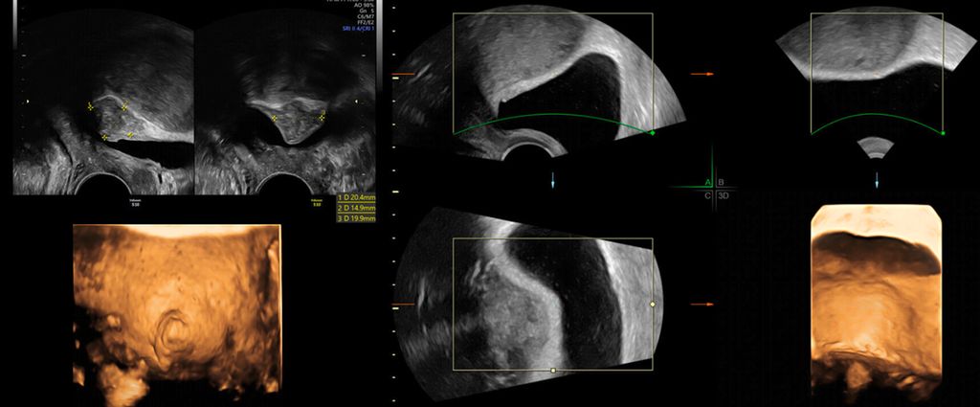Click the small probe orientation icon under plane B
This screenshot has width=980, height=407.
877,147
